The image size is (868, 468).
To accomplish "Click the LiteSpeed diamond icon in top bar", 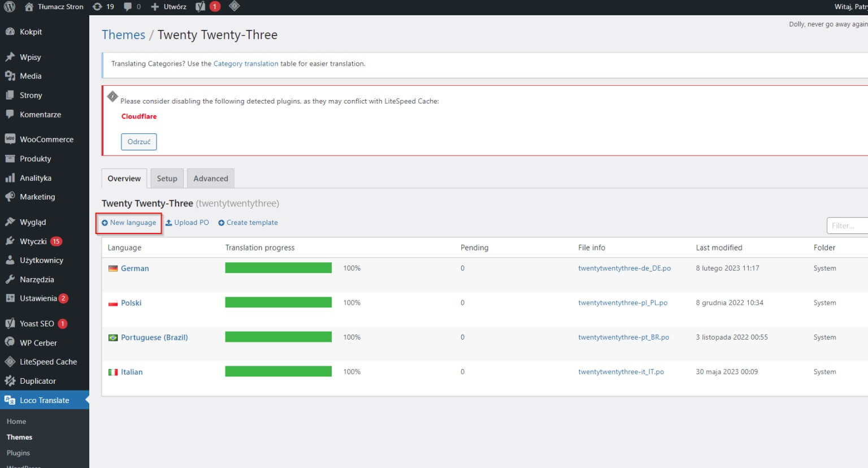I will tap(235, 6).
